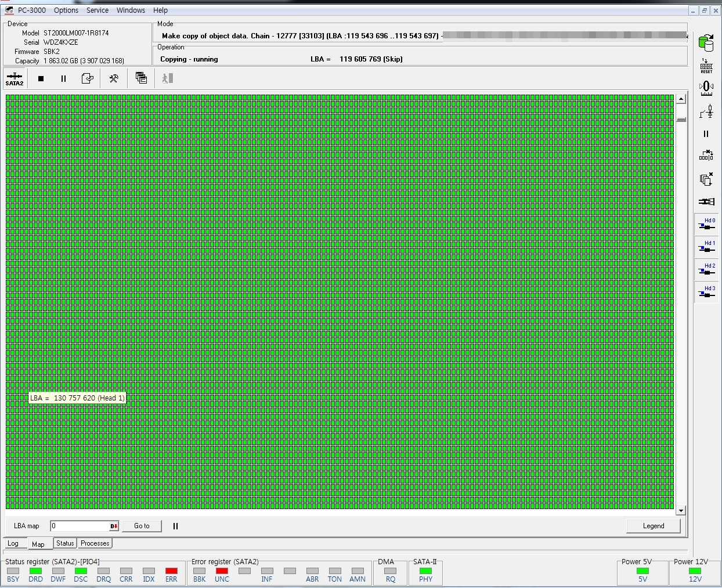This screenshot has height=588, width=722.
Task: Click the Power 12V indicator
Action: pyautogui.click(x=695, y=571)
